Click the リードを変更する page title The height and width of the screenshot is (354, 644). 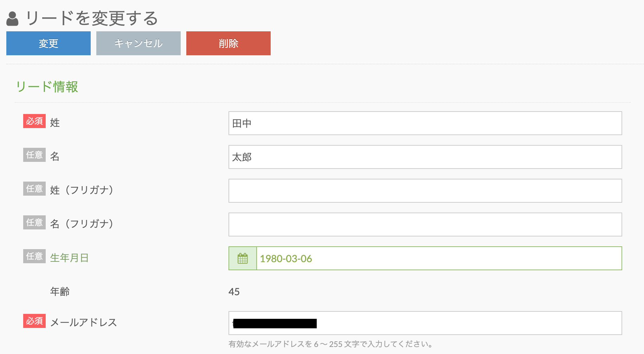pyautogui.click(x=92, y=18)
